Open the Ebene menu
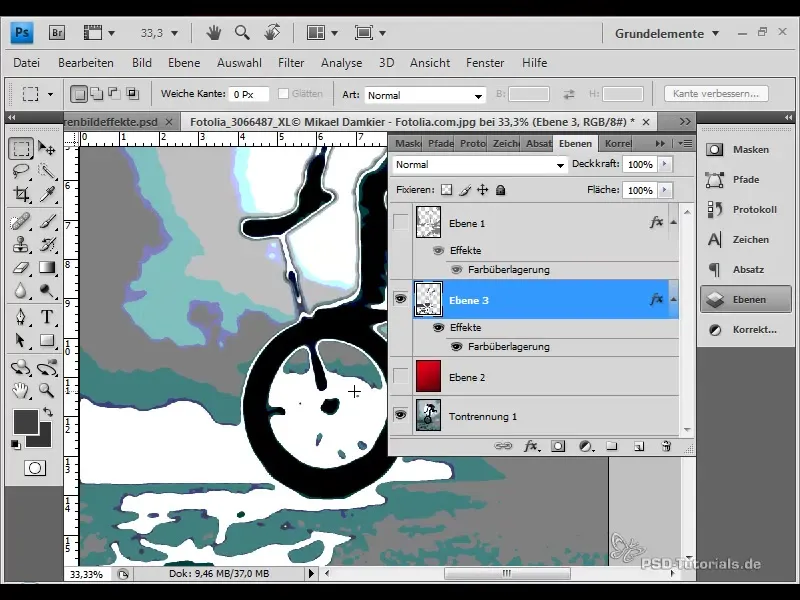The image size is (800, 600). (184, 63)
